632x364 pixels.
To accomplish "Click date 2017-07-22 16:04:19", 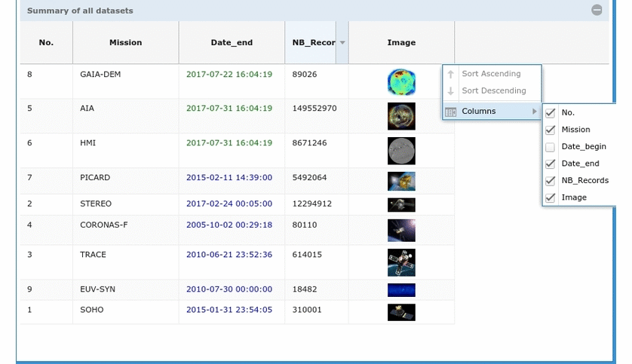I will (229, 74).
